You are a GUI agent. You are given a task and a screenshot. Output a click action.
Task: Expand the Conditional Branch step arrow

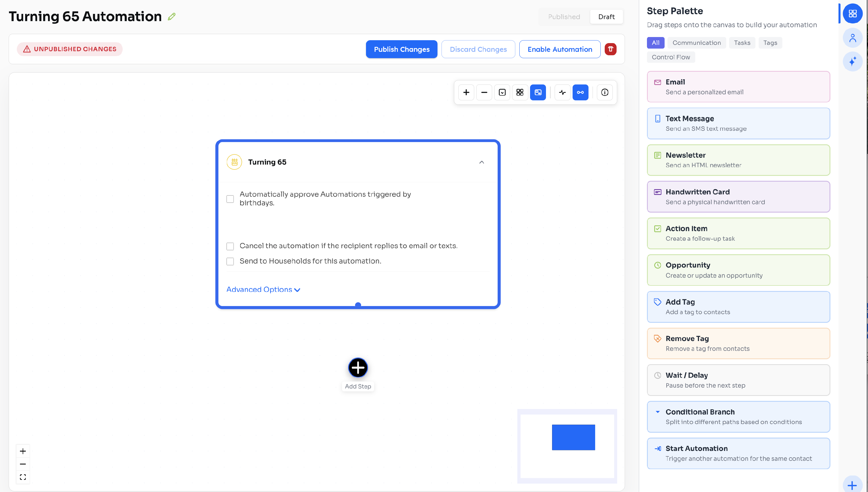[x=657, y=412]
